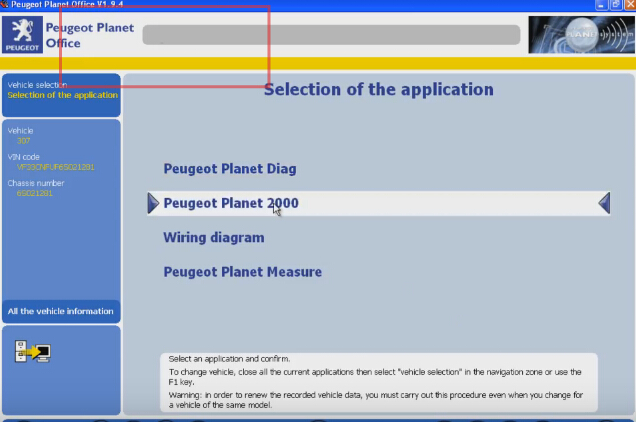Select Peugeot Planet 2000 entry
The width and height of the screenshot is (636, 422).
pos(378,203)
